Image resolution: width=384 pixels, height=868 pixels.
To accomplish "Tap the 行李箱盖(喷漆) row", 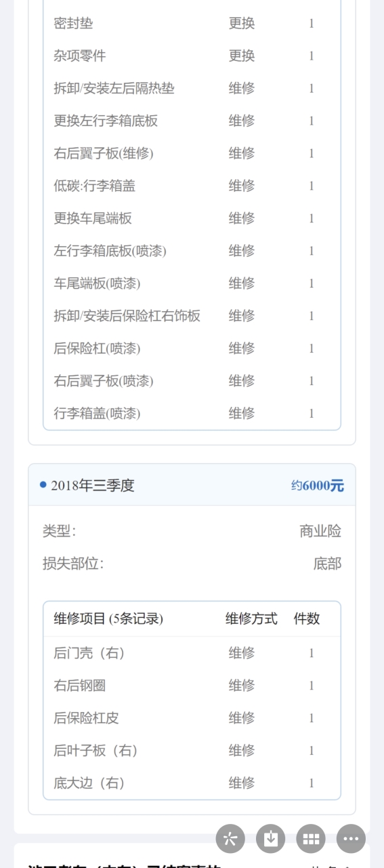I will (192, 413).
